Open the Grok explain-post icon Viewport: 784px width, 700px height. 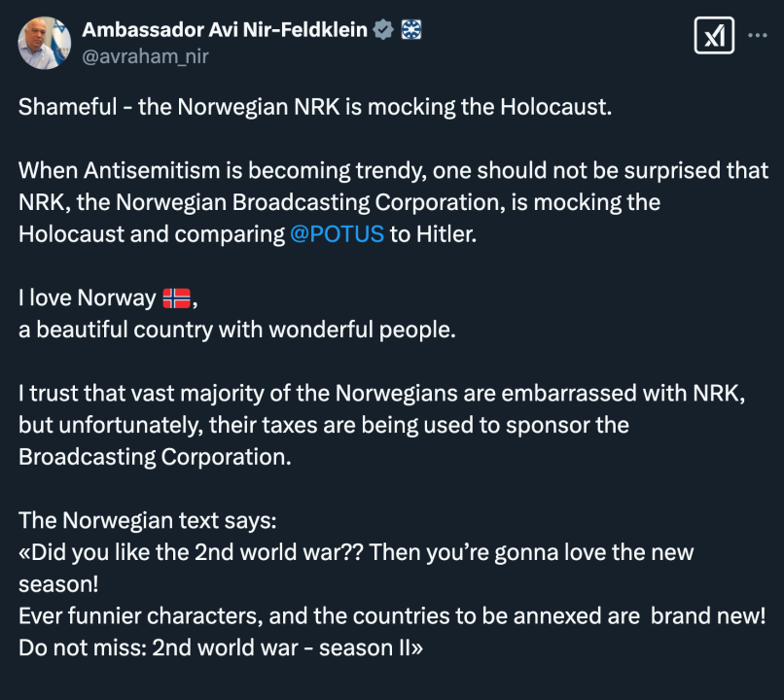(713, 36)
